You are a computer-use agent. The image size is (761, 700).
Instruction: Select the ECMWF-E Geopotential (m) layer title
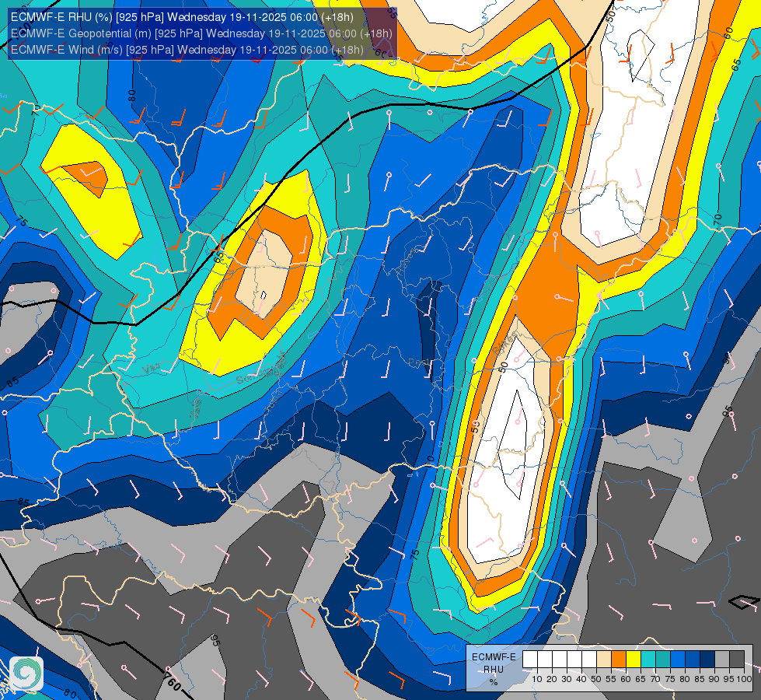click(x=201, y=33)
